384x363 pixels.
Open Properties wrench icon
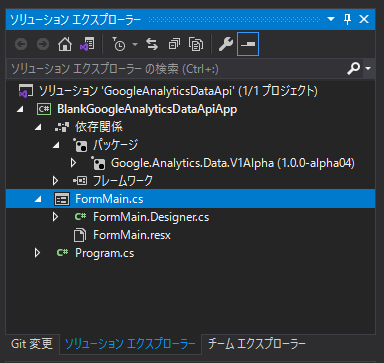226,44
